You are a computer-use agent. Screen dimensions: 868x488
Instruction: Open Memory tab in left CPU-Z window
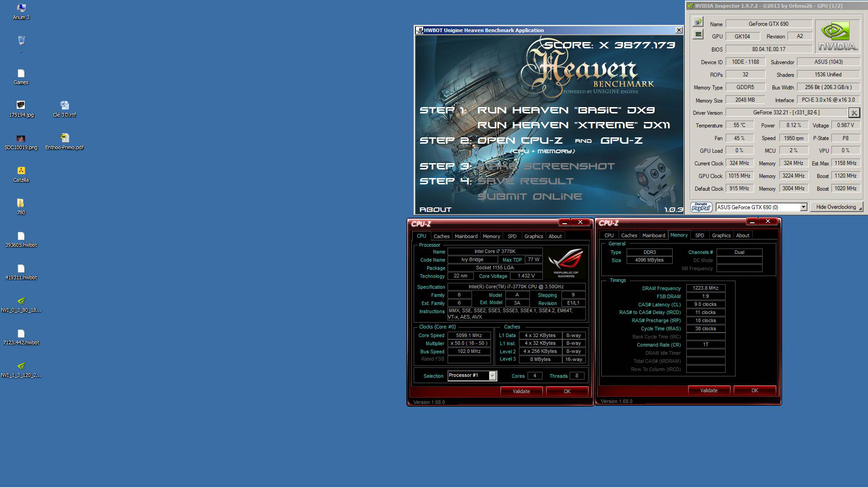(491, 236)
